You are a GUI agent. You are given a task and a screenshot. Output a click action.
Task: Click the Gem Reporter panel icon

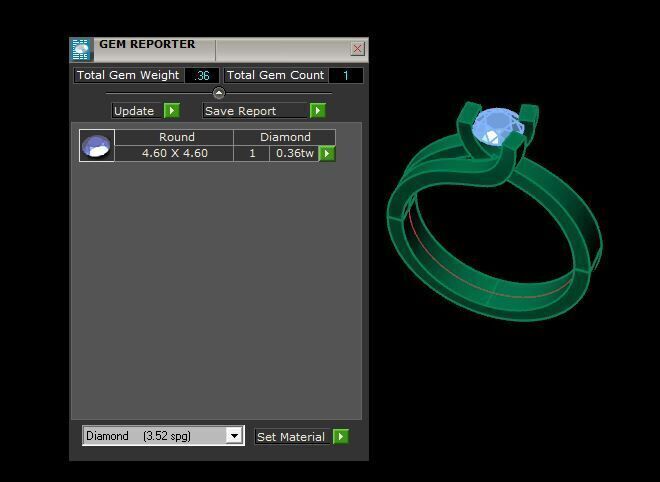pos(81,50)
